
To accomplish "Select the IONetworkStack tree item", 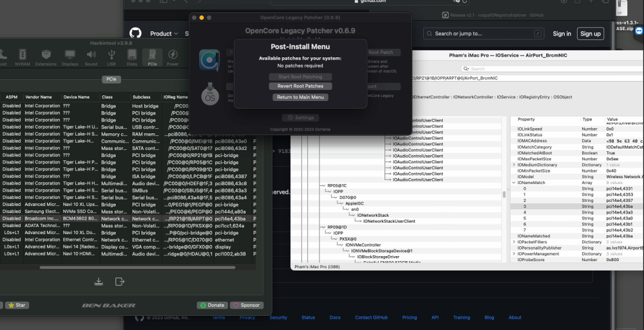I will (373, 215).
